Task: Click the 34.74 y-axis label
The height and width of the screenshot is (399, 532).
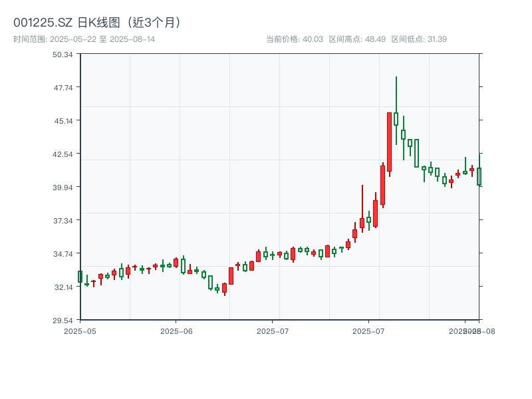Action: tap(63, 253)
